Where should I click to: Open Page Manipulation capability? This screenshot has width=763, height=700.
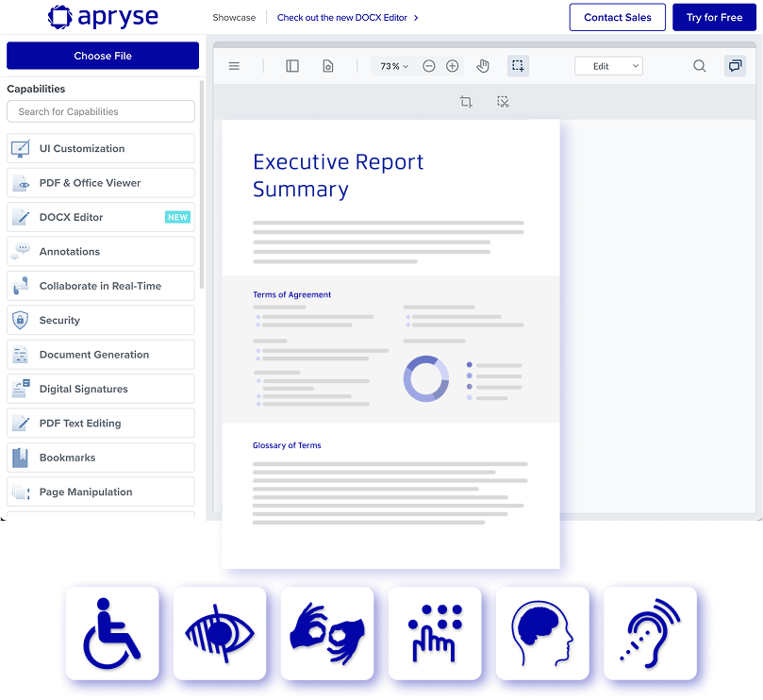[x=101, y=492]
